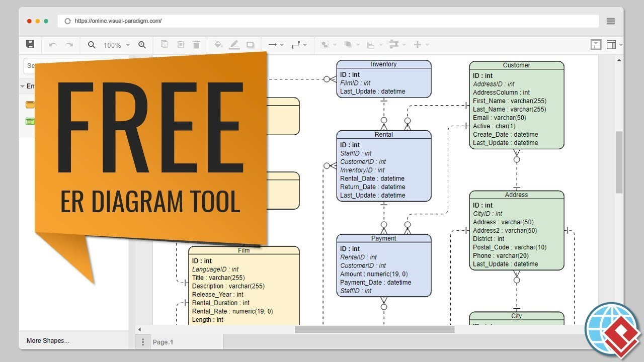Open the pages menu beside Page-1
Viewport: 644px width, 362px height.
[143, 342]
